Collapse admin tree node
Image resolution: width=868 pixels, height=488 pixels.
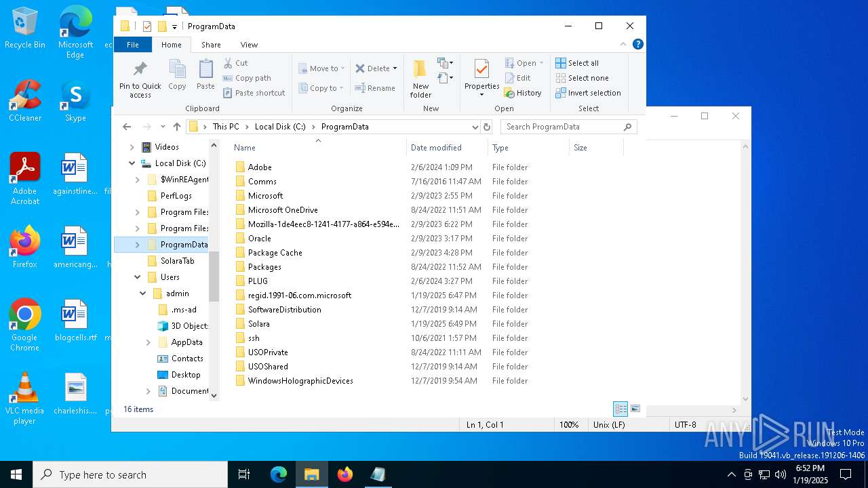pos(142,293)
